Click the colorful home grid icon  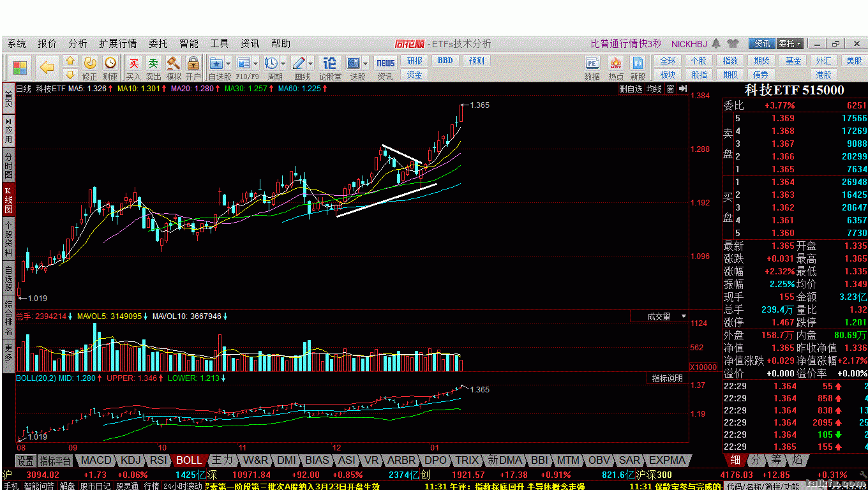tap(20, 66)
